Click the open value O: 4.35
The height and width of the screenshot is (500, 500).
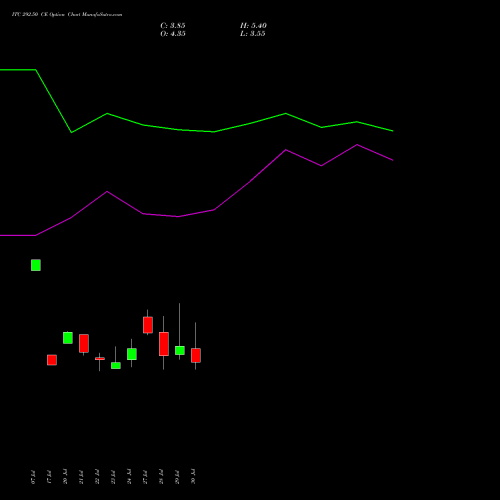point(173,34)
